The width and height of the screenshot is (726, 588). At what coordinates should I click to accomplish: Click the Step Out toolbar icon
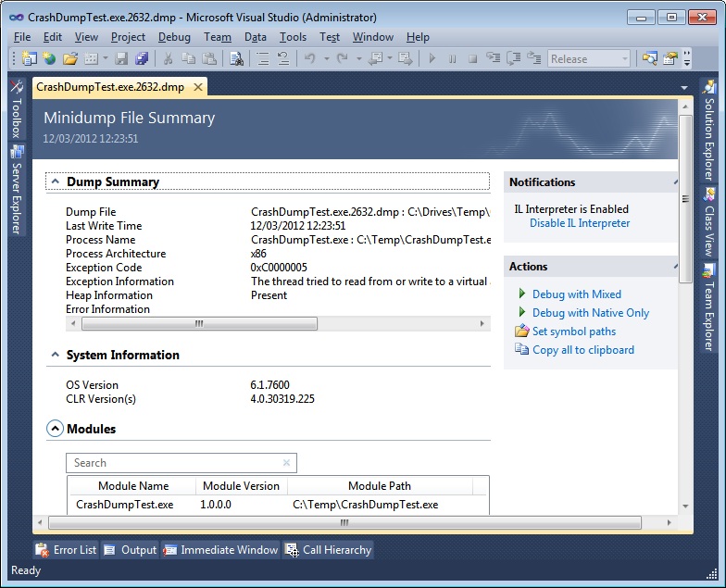534,59
